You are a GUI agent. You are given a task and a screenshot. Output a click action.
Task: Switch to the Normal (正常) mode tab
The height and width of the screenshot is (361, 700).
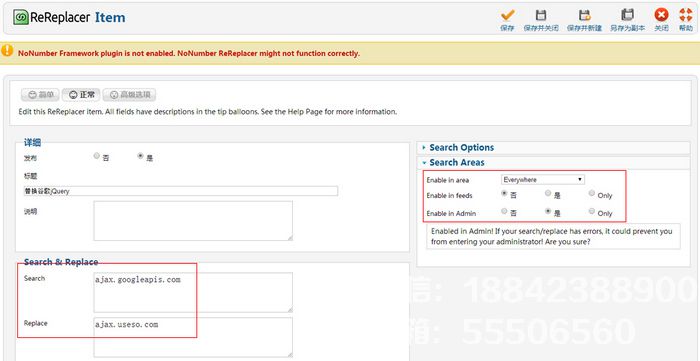click(81, 95)
